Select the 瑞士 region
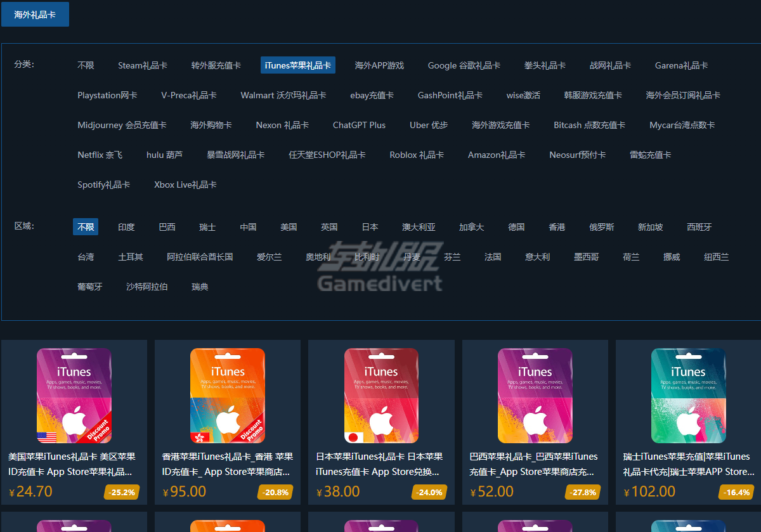This screenshot has width=761, height=532. pyautogui.click(x=207, y=227)
